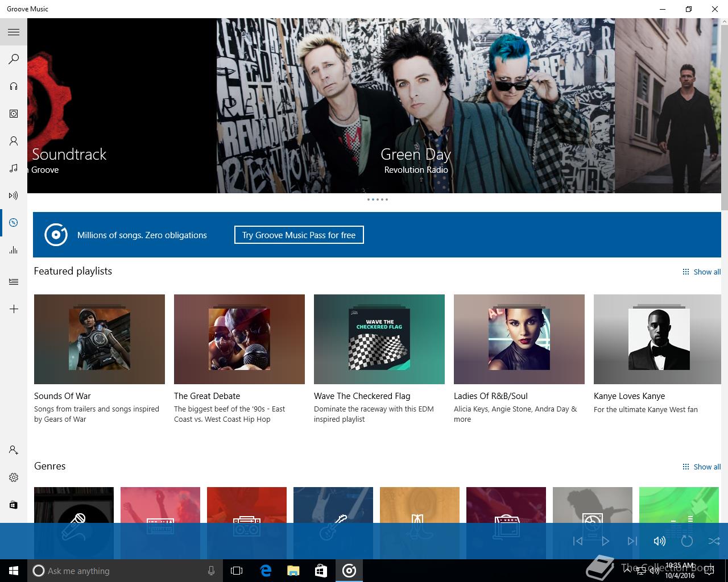Click the 'Sounds Of War' title
The height and width of the screenshot is (582, 728).
(x=63, y=396)
